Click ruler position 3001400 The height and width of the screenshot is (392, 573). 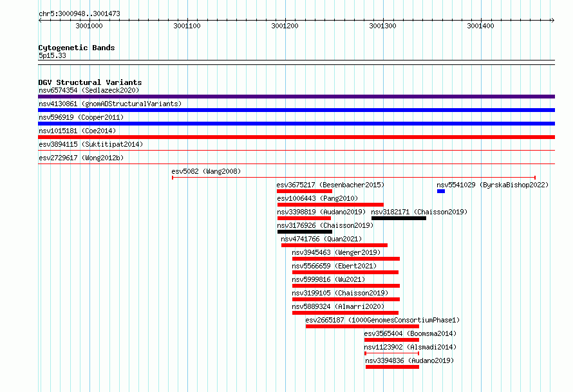click(x=480, y=26)
